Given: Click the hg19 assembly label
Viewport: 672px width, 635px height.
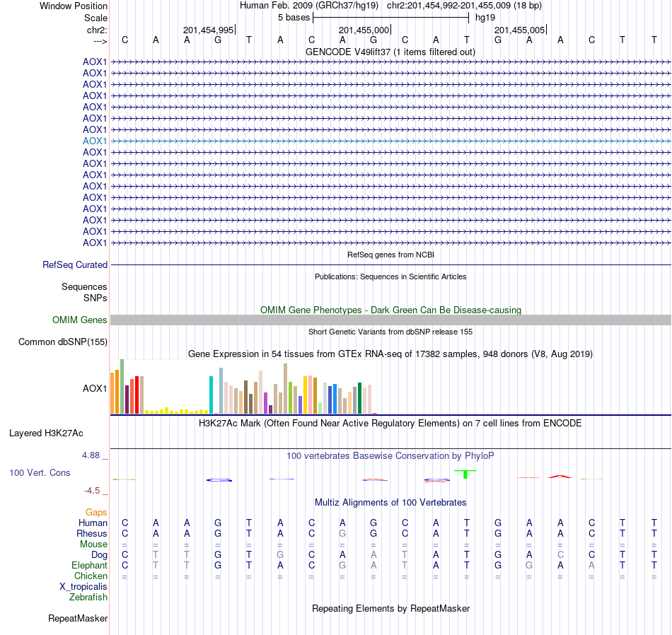Looking at the screenshot, I should click(x=485, y=18).
